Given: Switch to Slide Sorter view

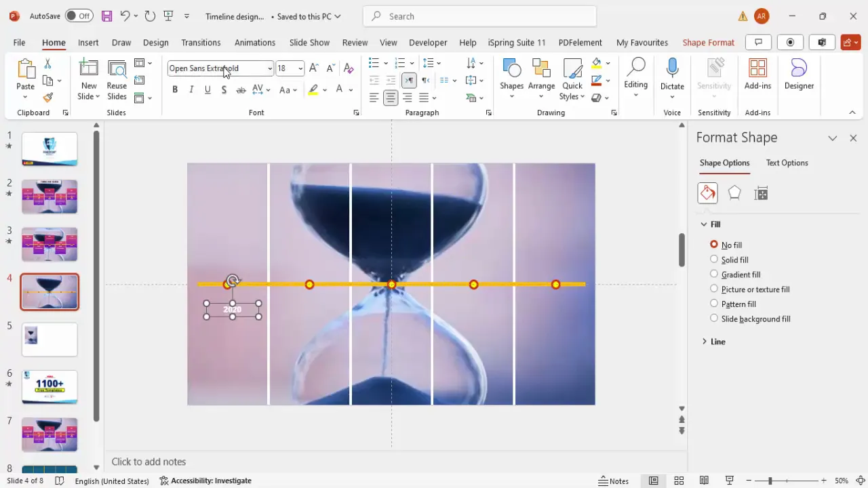Looking at the screenshot, I should tap(679, 481).
